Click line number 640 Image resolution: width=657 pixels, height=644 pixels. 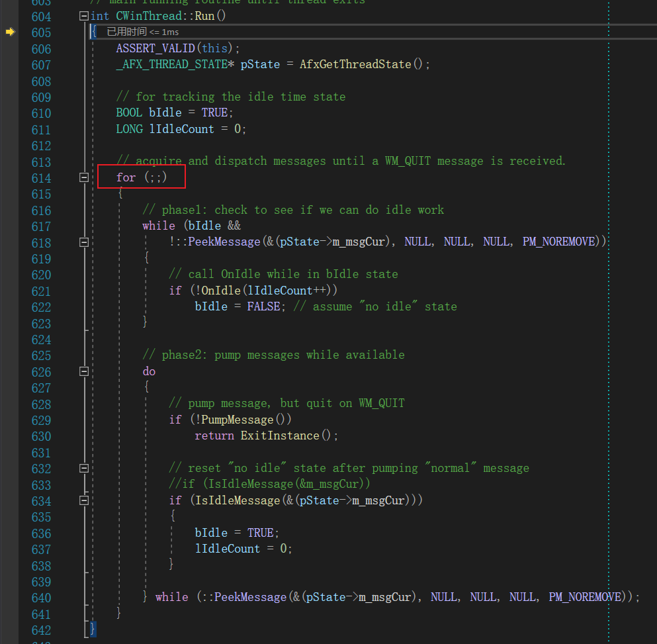pyautogui.click(x=41, y=598)
